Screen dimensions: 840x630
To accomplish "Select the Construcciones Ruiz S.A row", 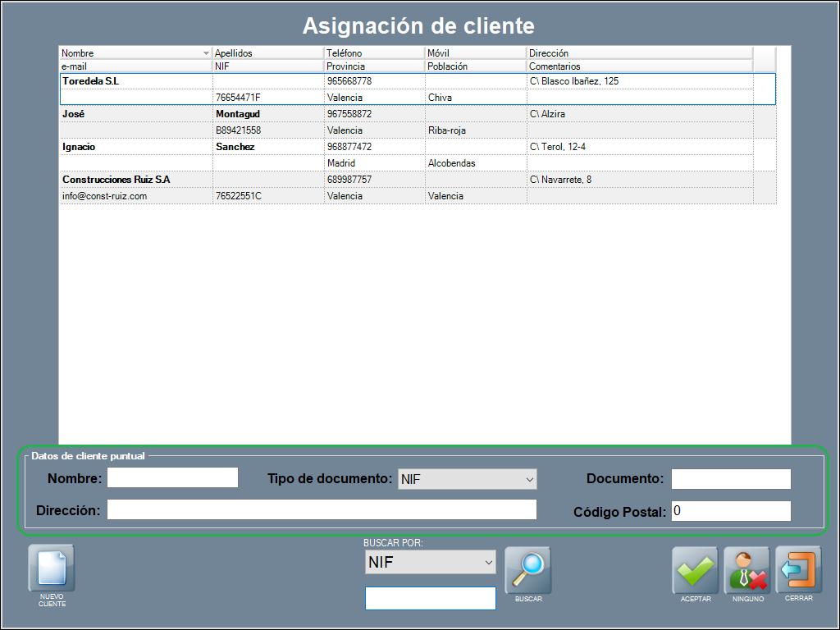I will tap(136, 180).
